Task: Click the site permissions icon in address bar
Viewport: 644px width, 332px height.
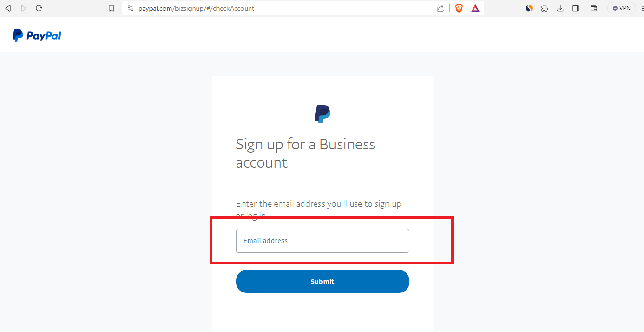Action: (x=130, y=8)
